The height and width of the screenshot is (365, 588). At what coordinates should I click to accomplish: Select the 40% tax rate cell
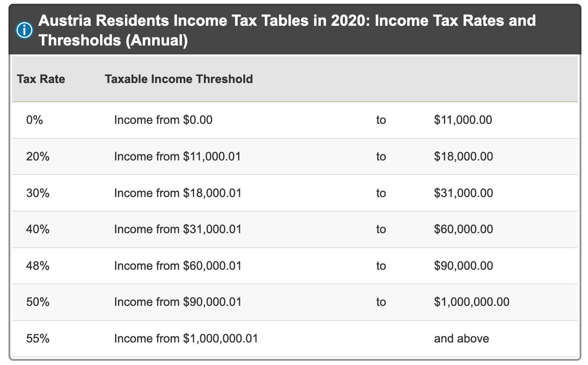pos(38,229)
